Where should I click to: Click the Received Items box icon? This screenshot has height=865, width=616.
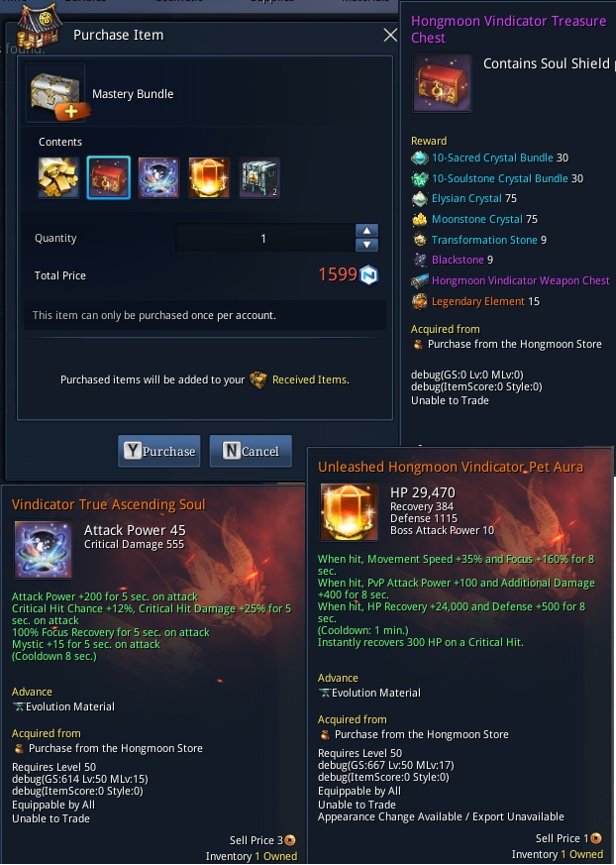pos(258,379)
